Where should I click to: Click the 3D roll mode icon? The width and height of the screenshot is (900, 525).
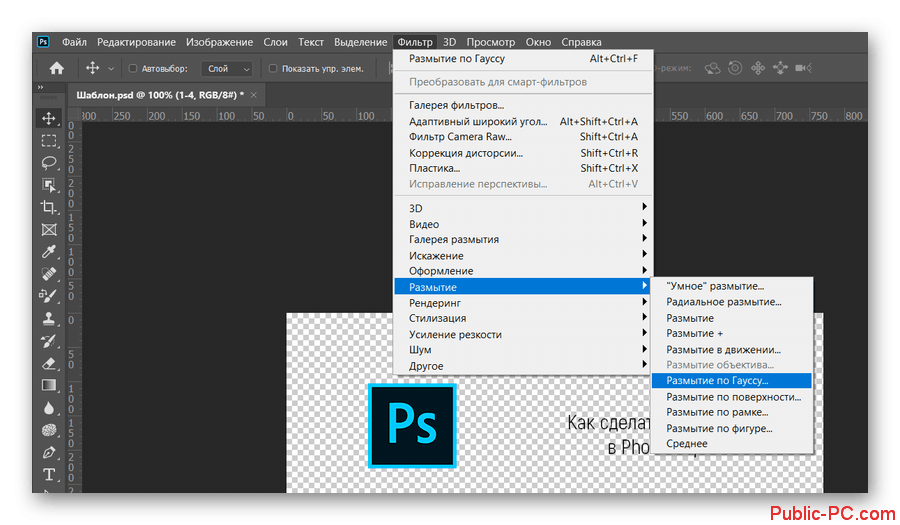[735, 68]
